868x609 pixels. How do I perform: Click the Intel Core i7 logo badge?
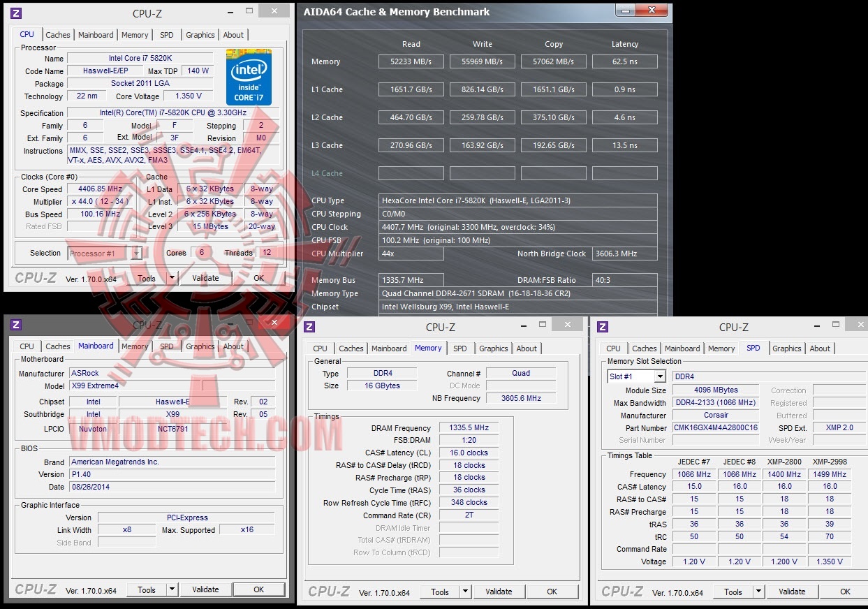click(249, 78)
